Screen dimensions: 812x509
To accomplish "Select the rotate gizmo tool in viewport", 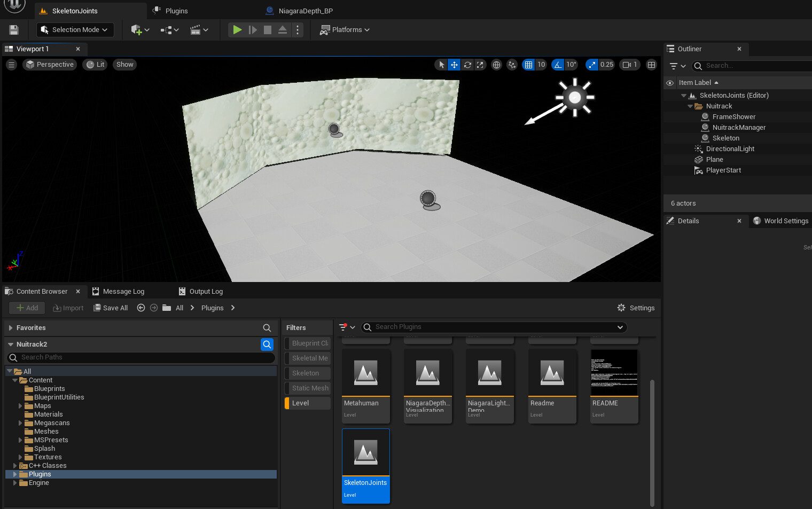I will (467, 65).
